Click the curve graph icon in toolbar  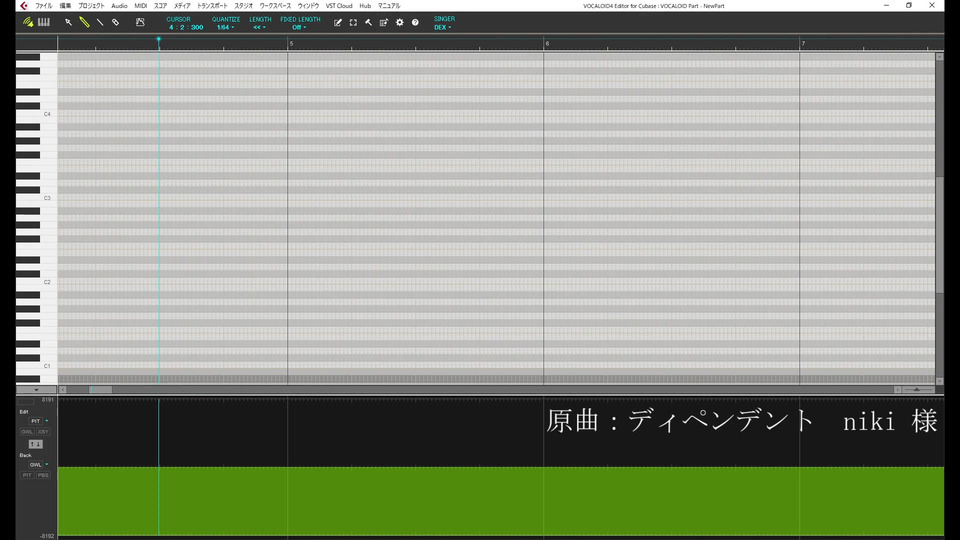coord(140,22)
